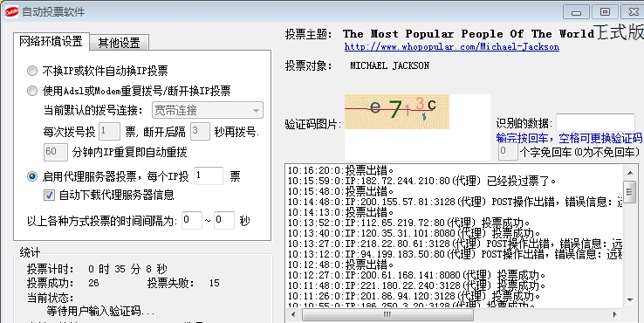Click the vertical scrollbar thumb in log

pyautogui.click(x=630, y=191)
